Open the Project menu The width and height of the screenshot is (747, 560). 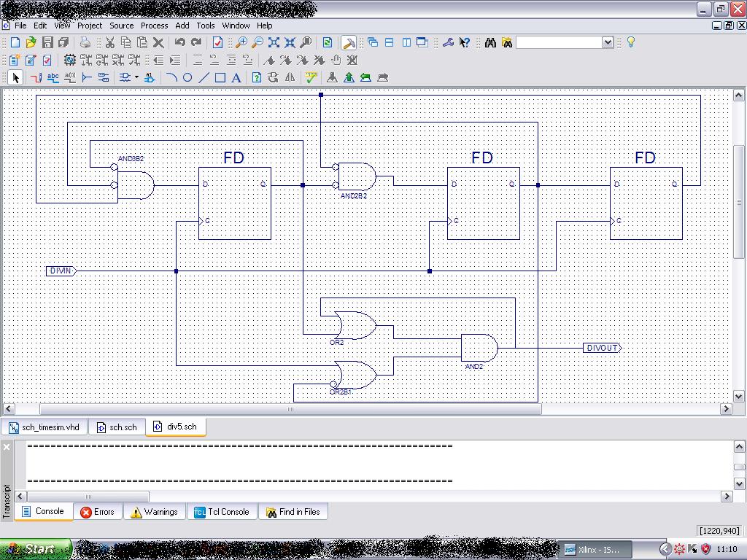coord(90,26)
